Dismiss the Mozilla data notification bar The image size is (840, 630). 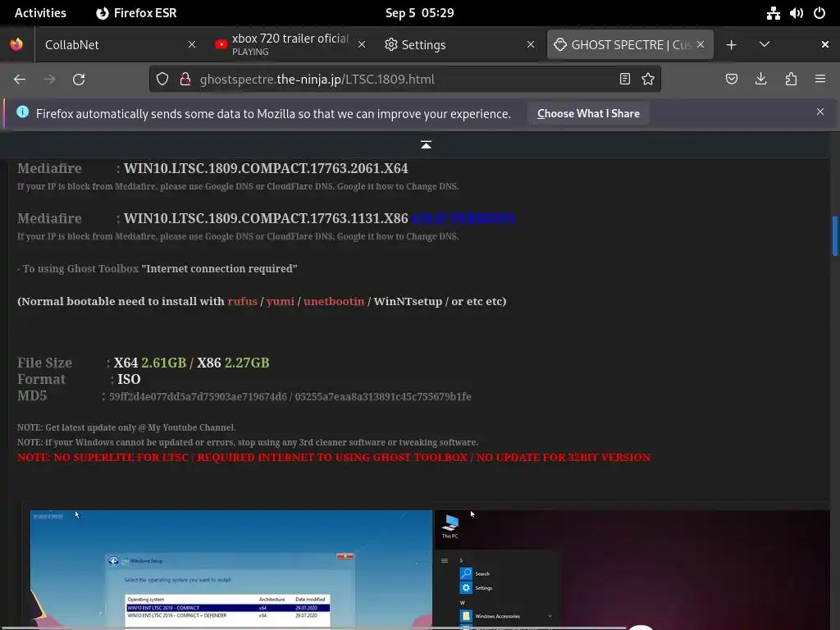tap(820, 112)
